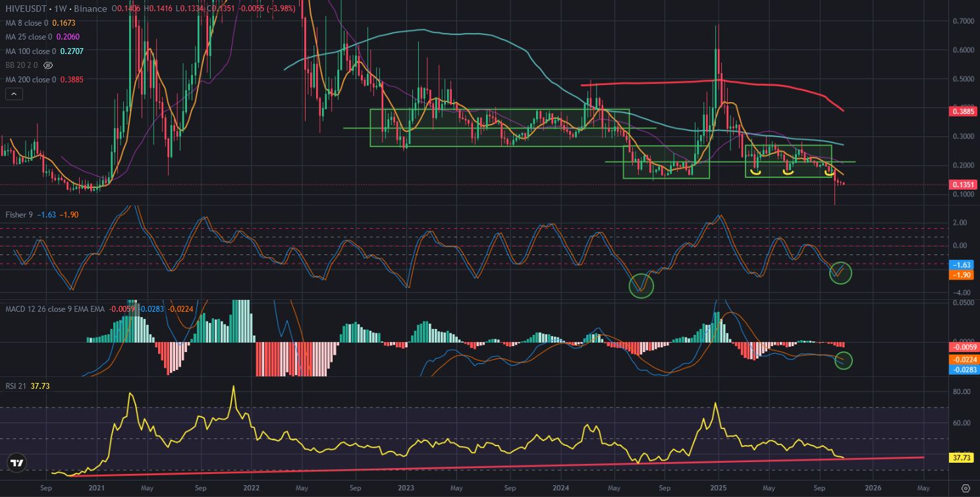Select the MA 100 close indicator label
The width and height of the screenshot is (980, 497).
[34, 51]
